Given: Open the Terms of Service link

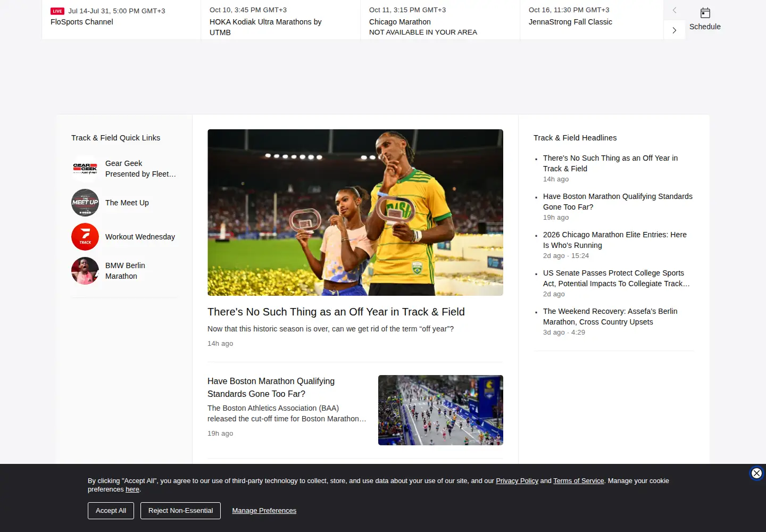Looking at the screenshot, I should [579, 481].
